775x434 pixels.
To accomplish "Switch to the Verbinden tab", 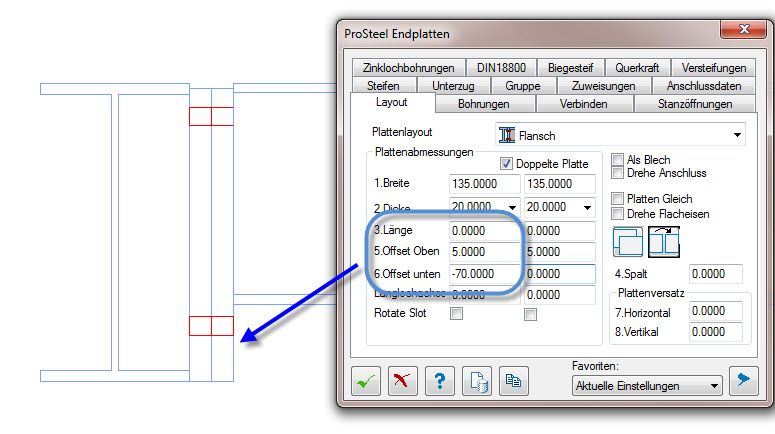I will point(583,104).
